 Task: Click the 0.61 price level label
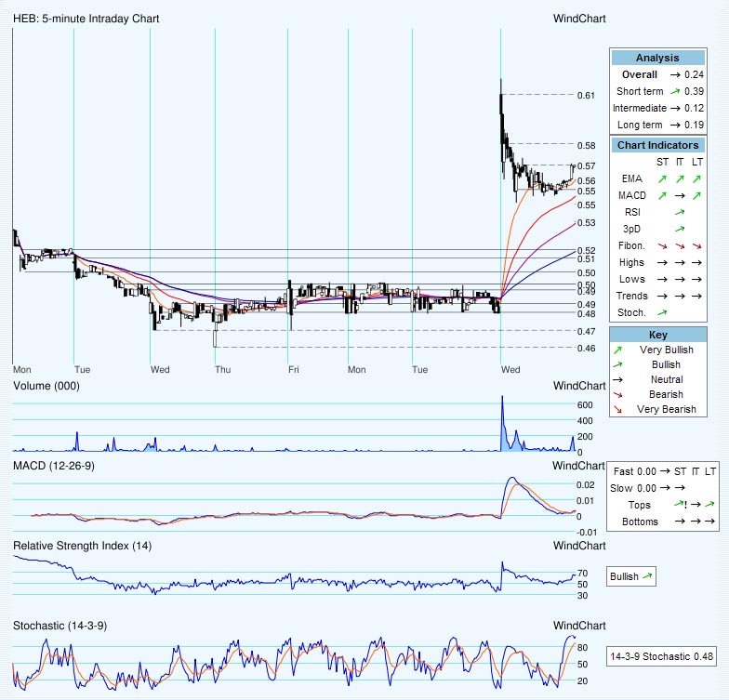[586, 96]
